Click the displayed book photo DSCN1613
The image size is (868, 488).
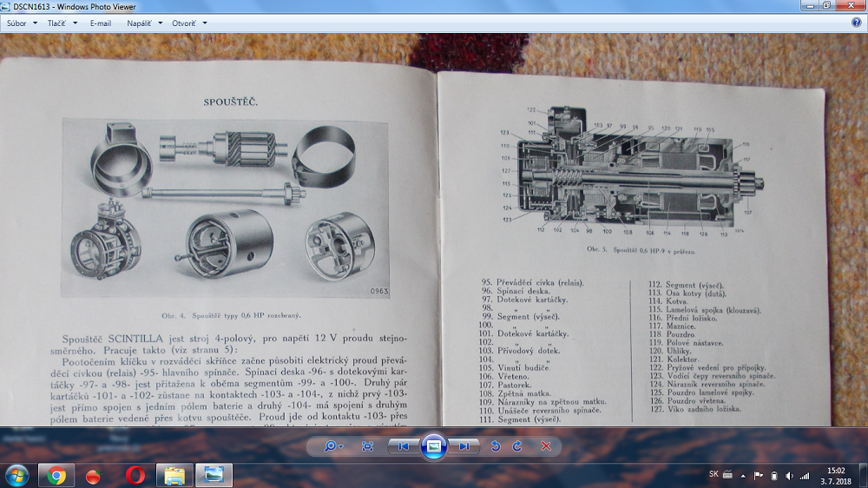coord(434,230)
